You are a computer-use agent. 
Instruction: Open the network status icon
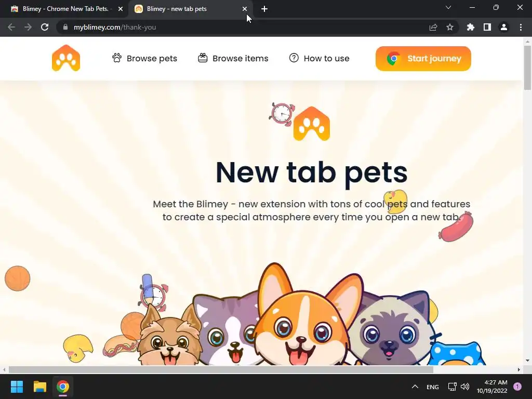(x=453, y=387)
